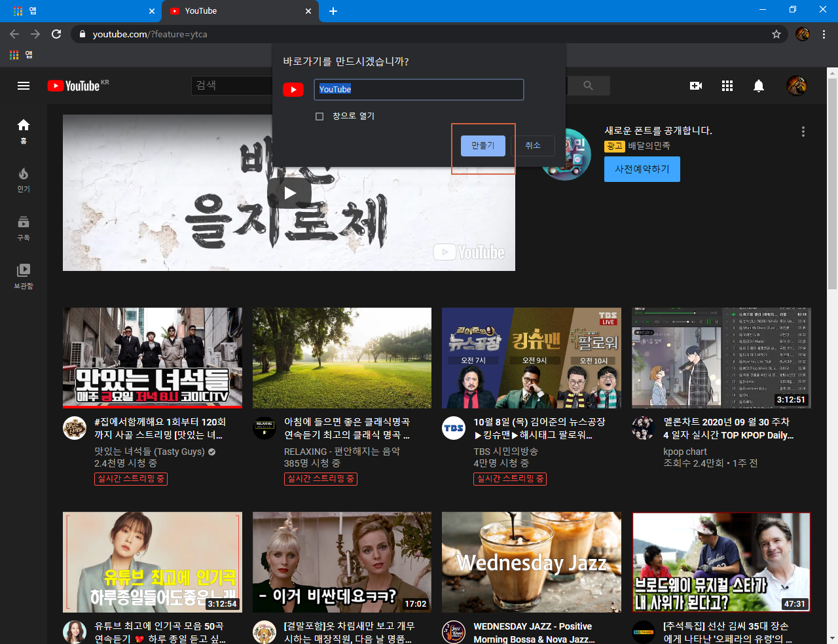The height and width of the screenshot is (644, 838).
Task: Click the WEDNESDAY JAZZ - Positive video title
Action: pyautogui.click(x=533, y=632)
